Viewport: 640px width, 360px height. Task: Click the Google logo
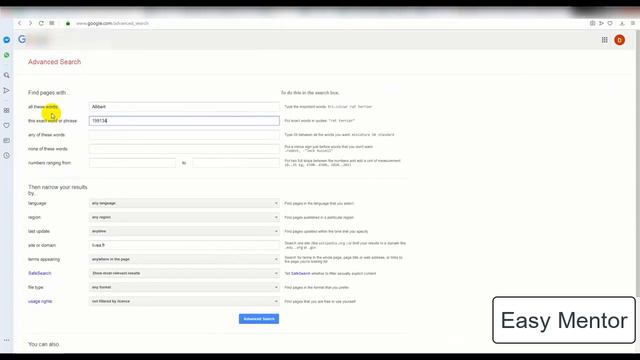(22, 39)
